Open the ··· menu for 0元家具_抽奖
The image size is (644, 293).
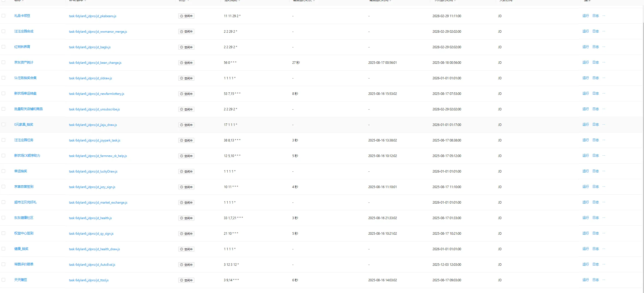604,125
